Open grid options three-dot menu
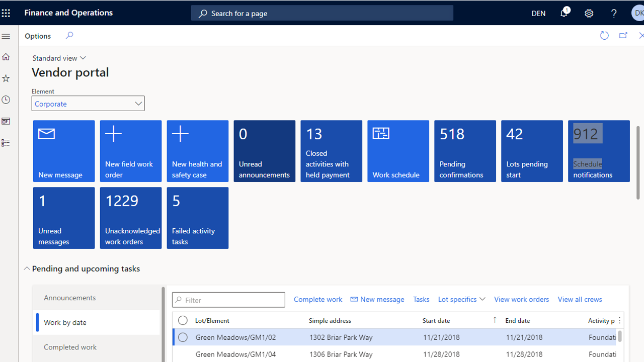Viewport: 644px width, 362px height. coord(619,320)
